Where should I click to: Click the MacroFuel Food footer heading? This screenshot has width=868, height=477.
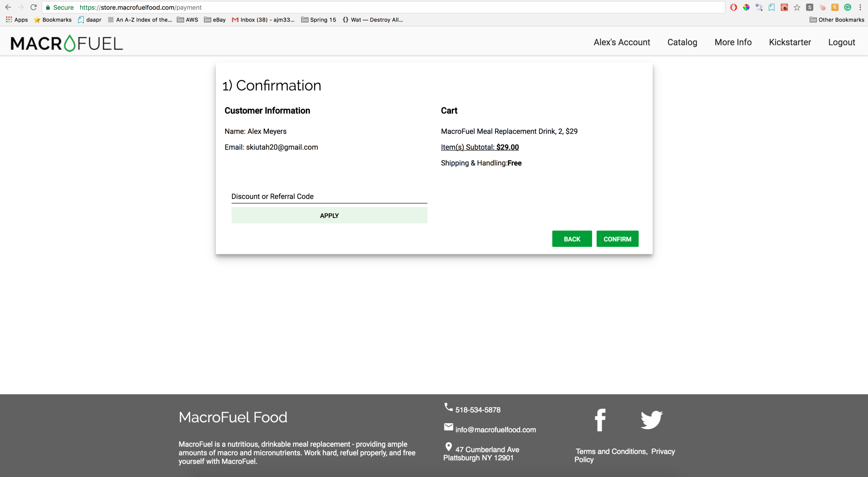233,417
